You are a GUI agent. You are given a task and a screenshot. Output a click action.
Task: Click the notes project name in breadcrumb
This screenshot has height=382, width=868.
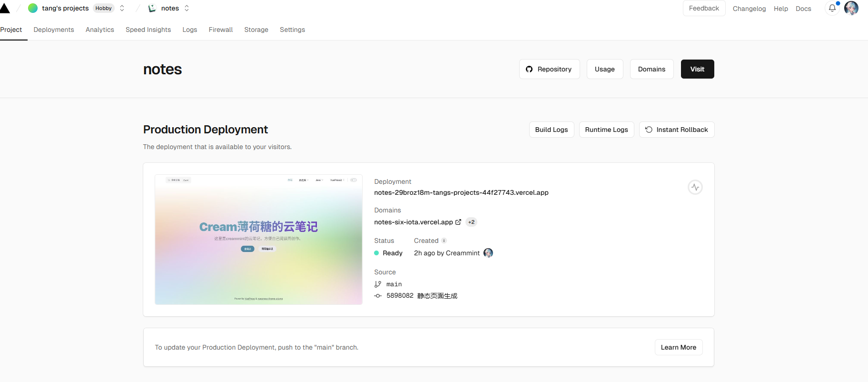pyautogui.click(x=170, y=8)
